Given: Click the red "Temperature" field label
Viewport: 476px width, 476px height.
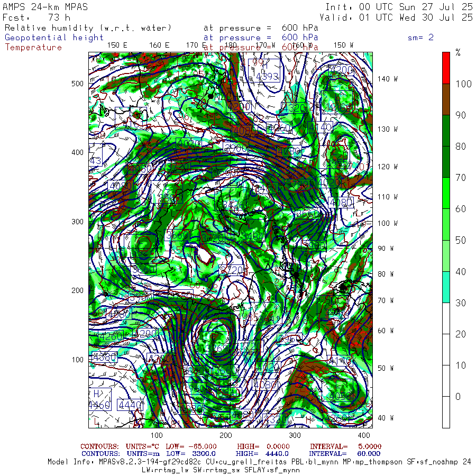Looking at the screenshot, I should (33, 48).
